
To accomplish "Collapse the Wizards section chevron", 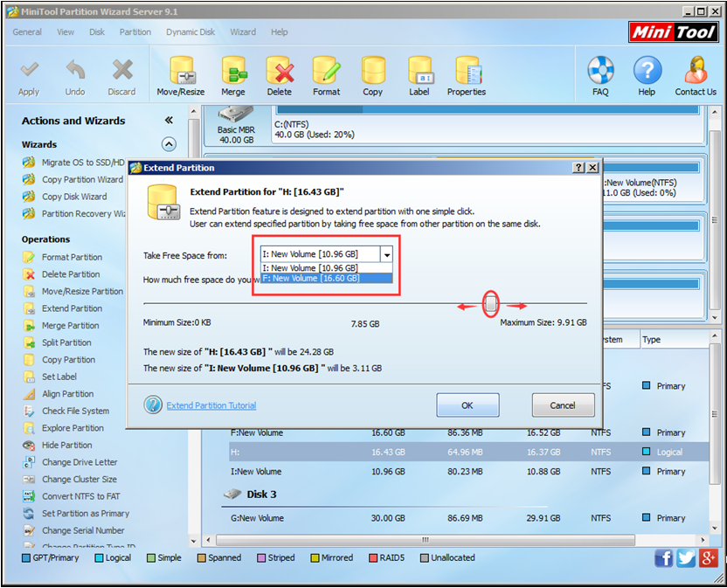I will click(169, 144).
